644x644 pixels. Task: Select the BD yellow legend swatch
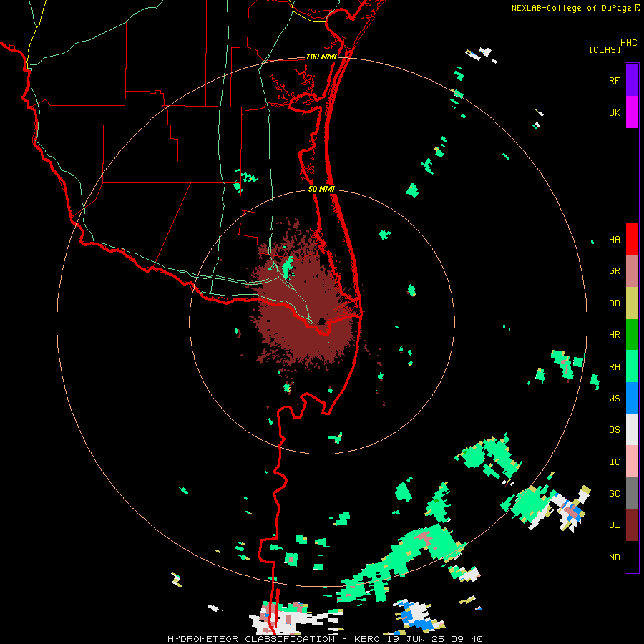(632, 303)
